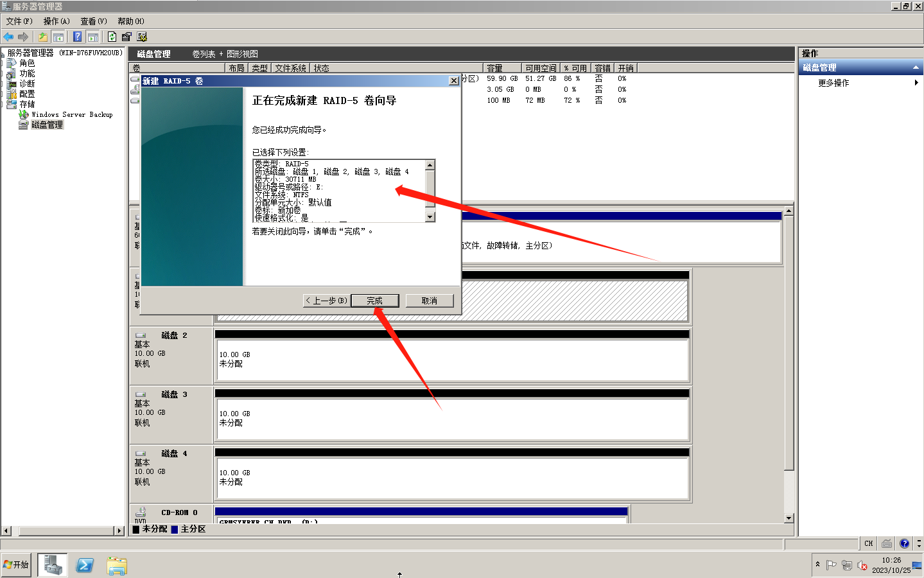Open Help from the toolbar question-mark icon

pos(77,37)
